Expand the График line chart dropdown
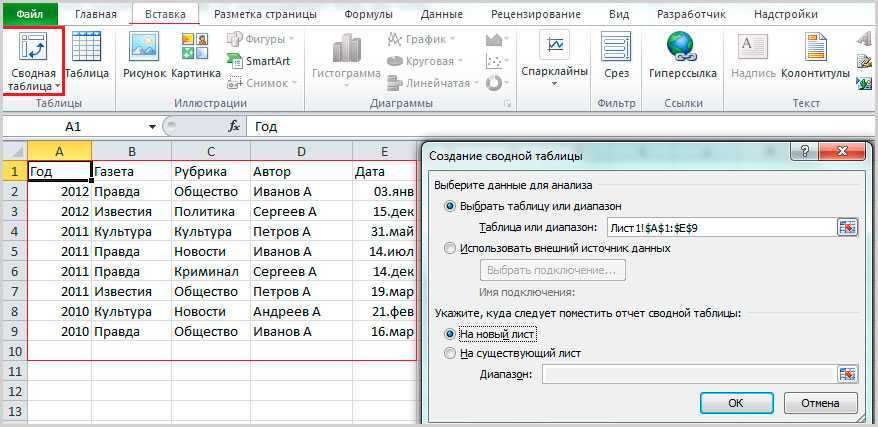This screenshot has width=878, height=427. tap(452, 40)
